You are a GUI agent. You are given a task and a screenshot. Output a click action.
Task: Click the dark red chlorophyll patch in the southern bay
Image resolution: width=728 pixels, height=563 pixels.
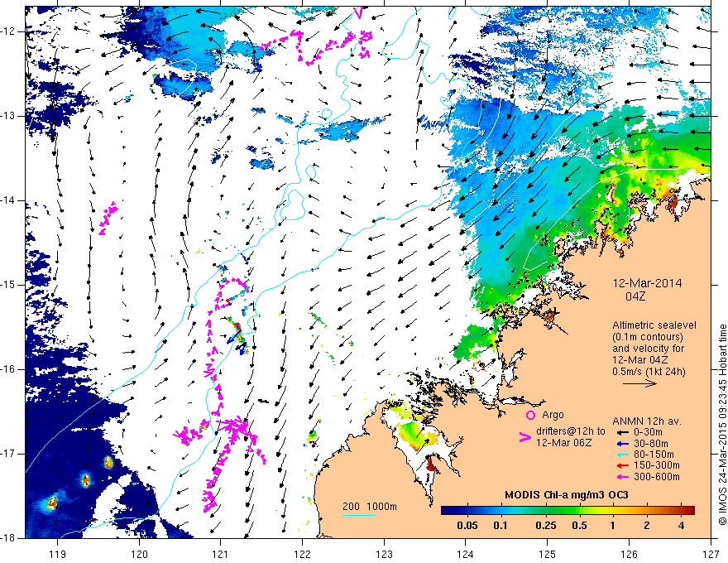tap(430, 464)
